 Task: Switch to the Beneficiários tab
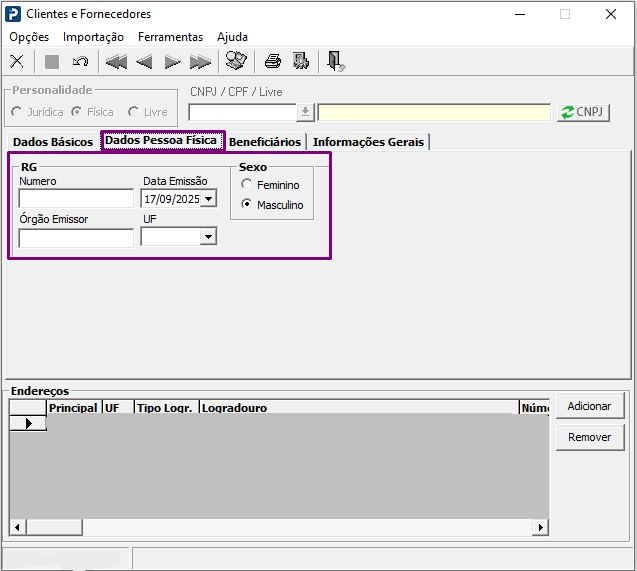(x=264, y=142)
